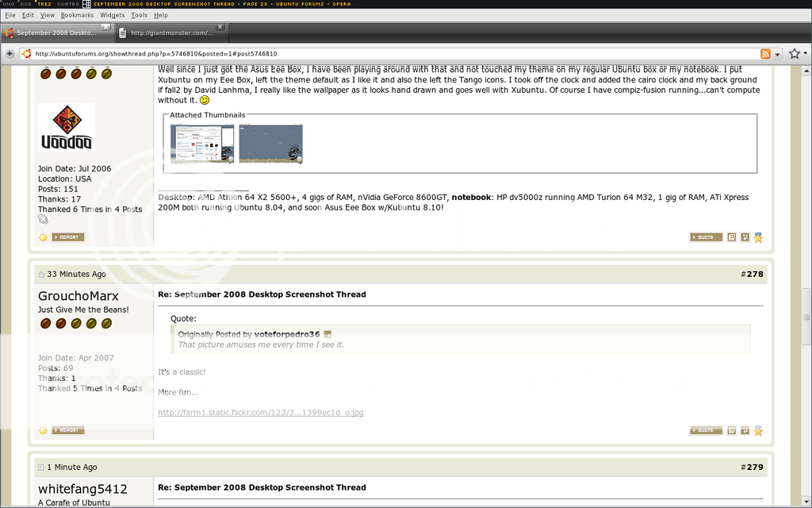This screenshot has width=812, height=508.
Task: Click the Report button under GrouchoMarx's post
Action: [x=68, y=430]
